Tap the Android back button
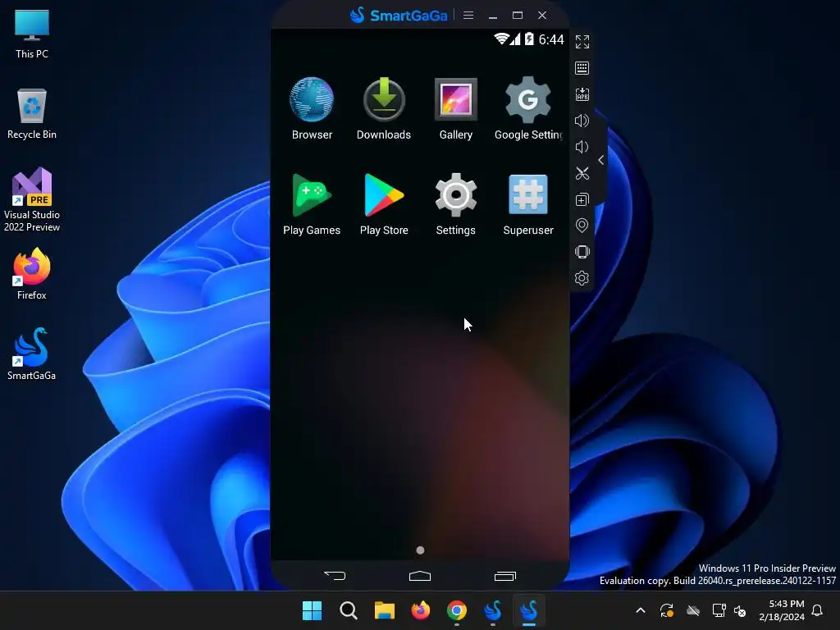This screenshot has height=630, width=840. 335,576
